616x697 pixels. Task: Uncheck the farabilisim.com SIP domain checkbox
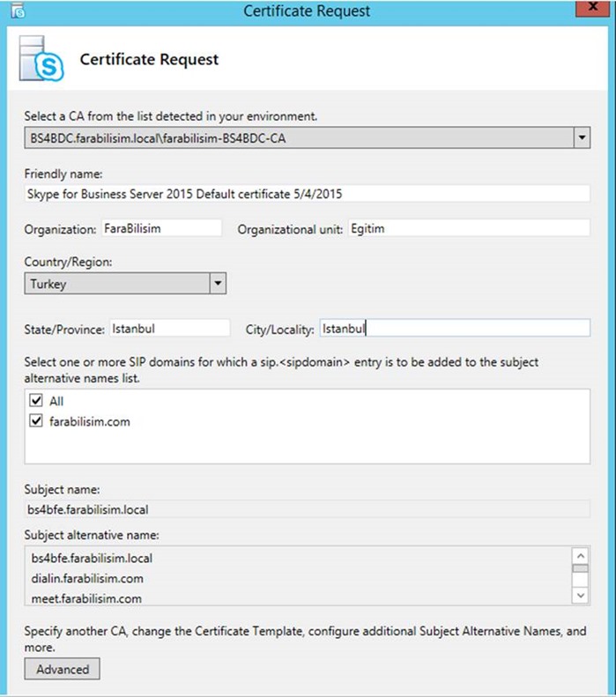[x=36, y=420]
